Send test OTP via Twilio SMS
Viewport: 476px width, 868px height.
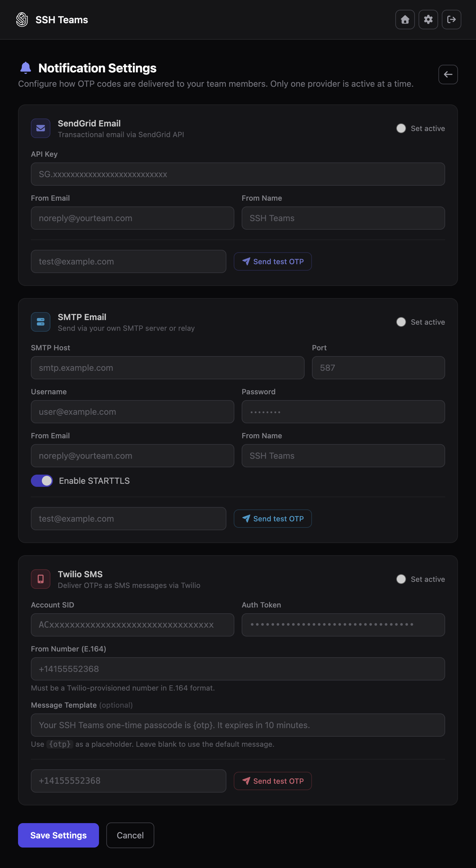[273, 781]
